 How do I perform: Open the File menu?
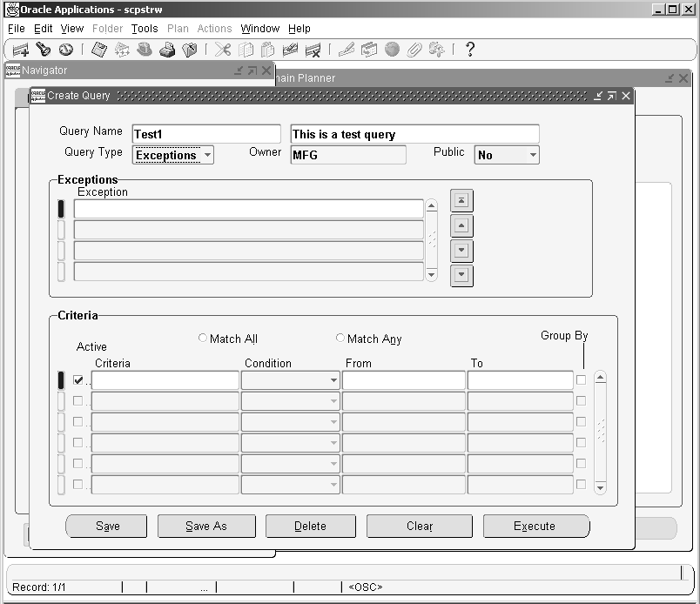click(17, 29)
